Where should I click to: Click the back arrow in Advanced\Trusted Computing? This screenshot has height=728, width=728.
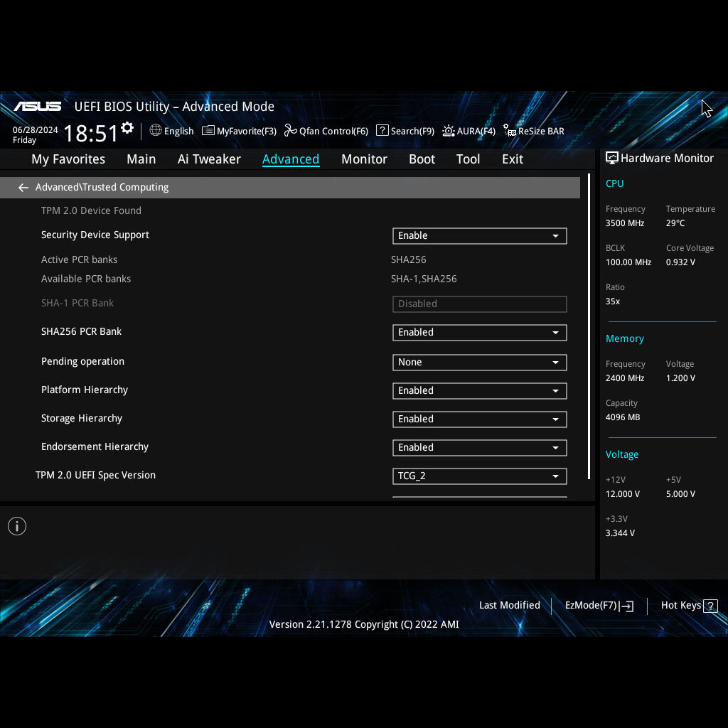(23, 188)
